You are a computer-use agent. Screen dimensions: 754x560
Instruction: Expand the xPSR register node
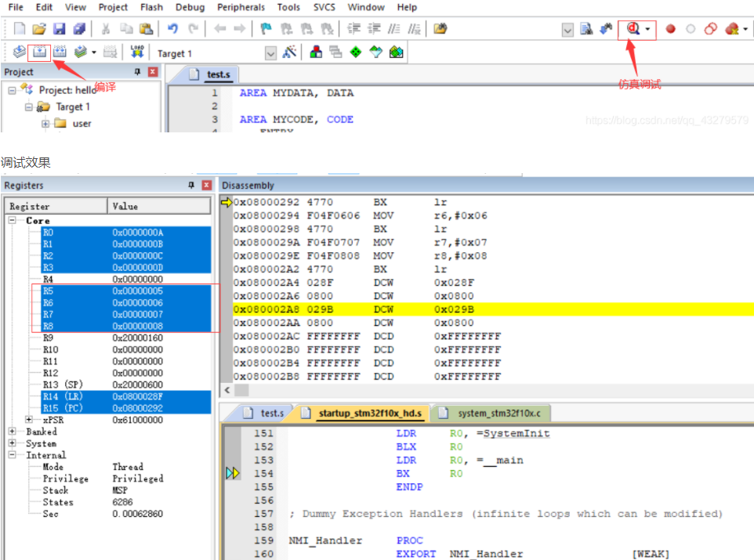point(29,420)
